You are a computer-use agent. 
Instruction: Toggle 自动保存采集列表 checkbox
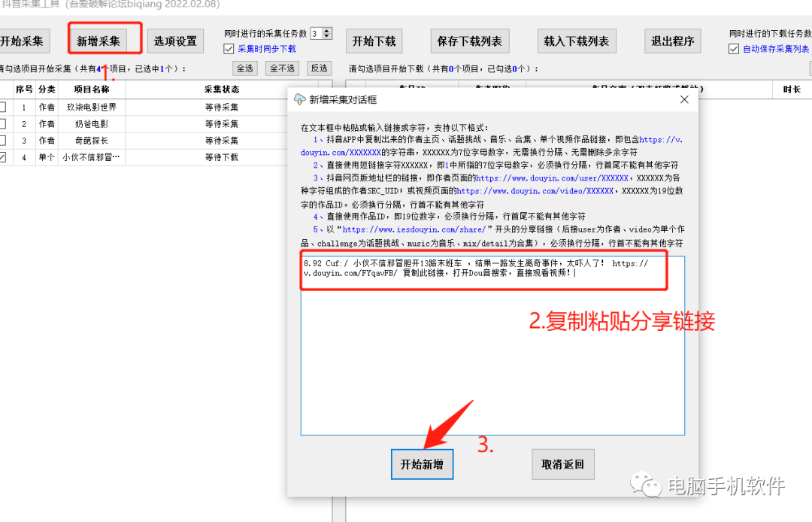pyautogui.click(x=733, y=49)
